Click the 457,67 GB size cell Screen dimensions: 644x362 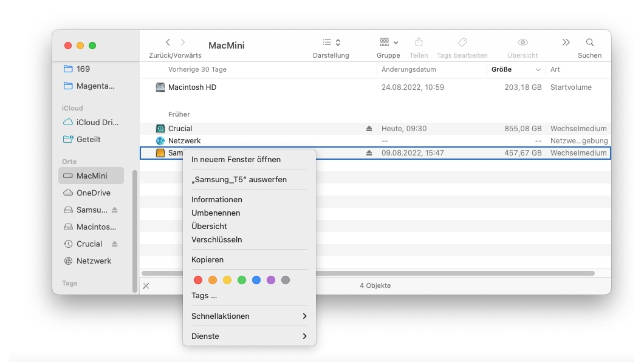(523, 152)
